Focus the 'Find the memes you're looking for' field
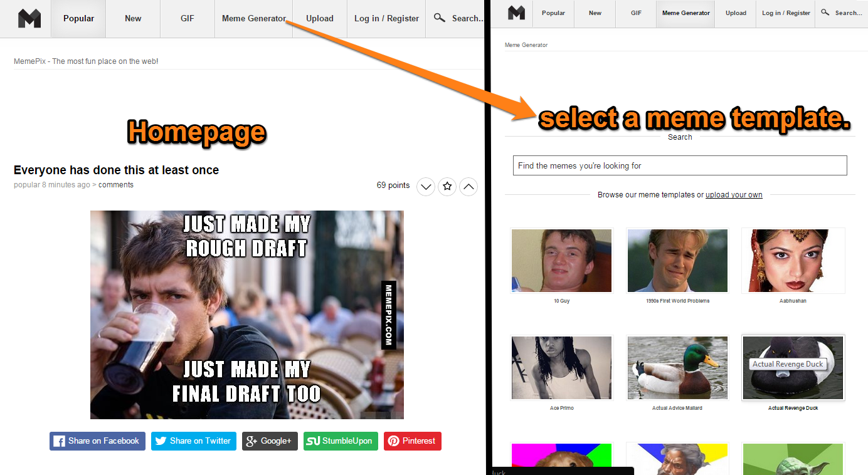 coord(680,165)
